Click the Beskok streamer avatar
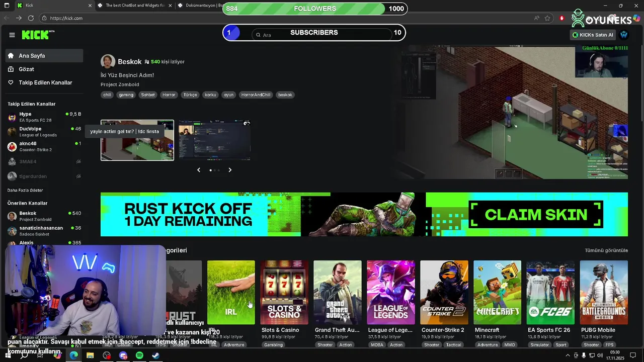Image resolution: width=644 pixels, height=362 pixels. pyautogui.click(x=108, y=61)
